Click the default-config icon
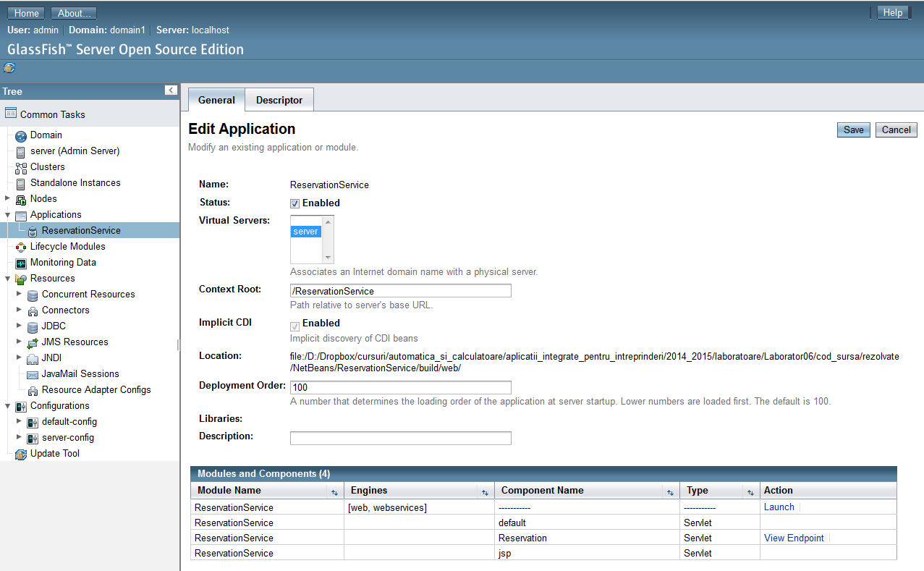This screenshot has height=571, width=924. click(x=33, y=422)
